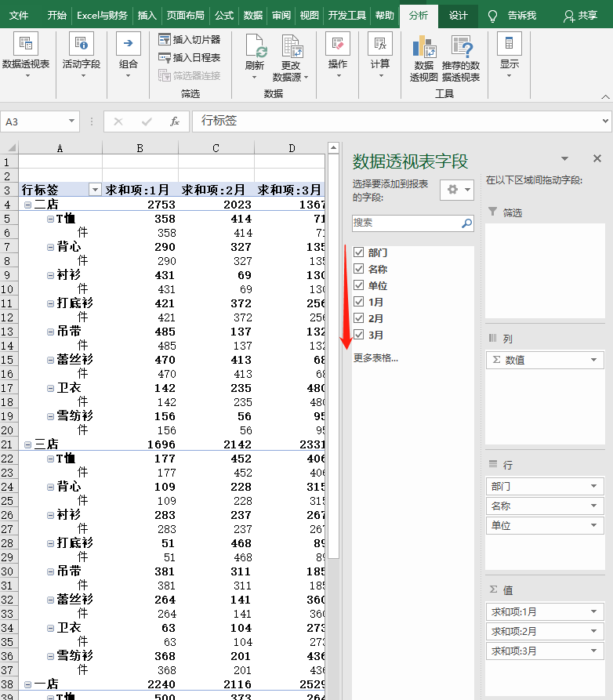Click the formula bar showing 行标签

pyautogui.click(x=397, y=121)
